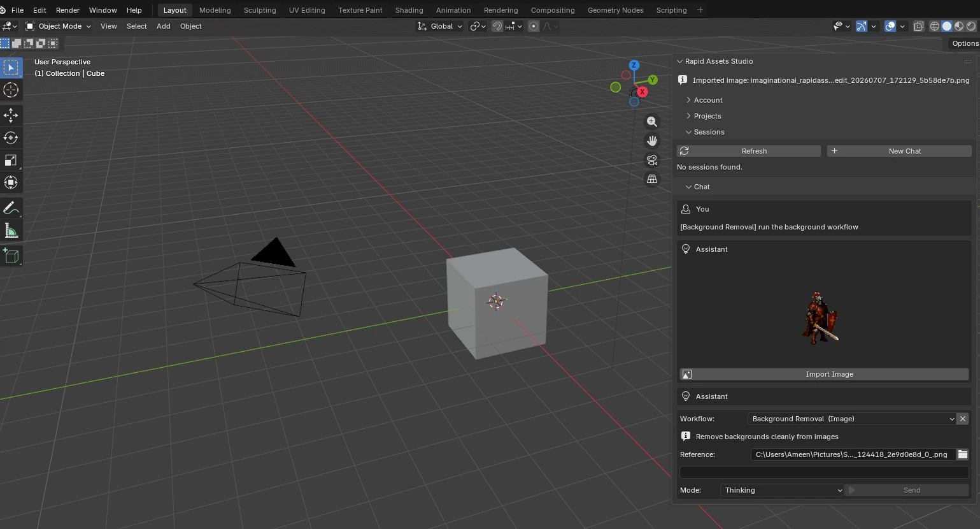The height and width of the screenshot is (529, 980).
Task: Switch to Wireframe viewport shading
Action: point(935,26)
